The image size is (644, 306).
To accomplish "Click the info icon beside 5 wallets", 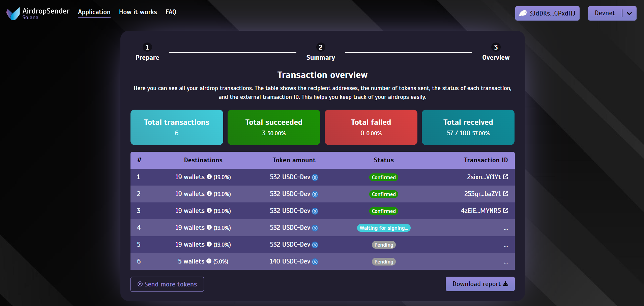I will pyautogui.click(x=209, y=261).
